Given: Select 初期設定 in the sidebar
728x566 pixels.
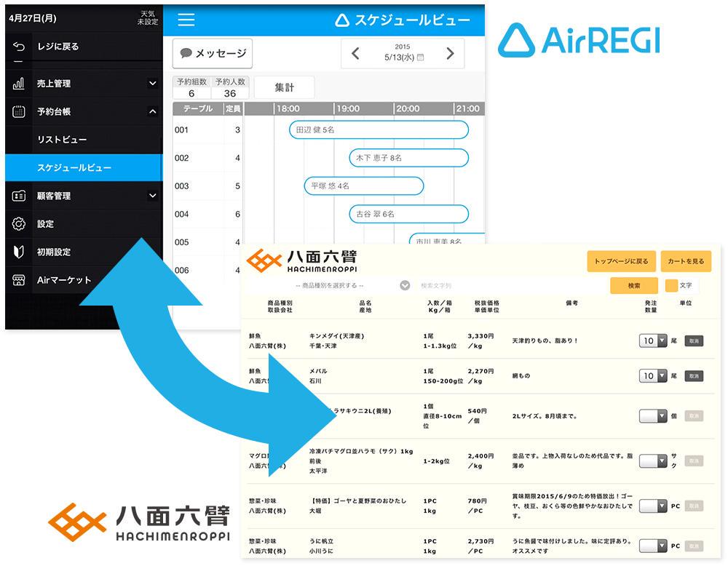Looking at the screenshot, I should coord(84,252).
